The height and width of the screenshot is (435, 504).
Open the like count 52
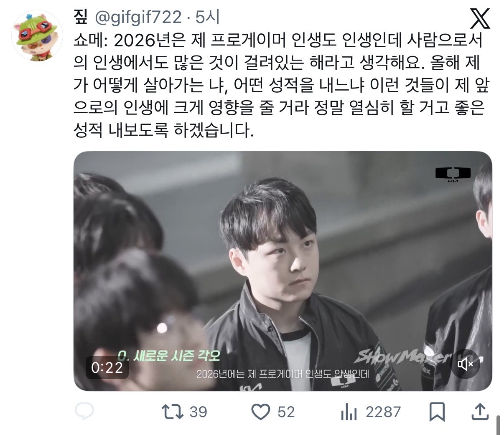[x=286, y=412]
